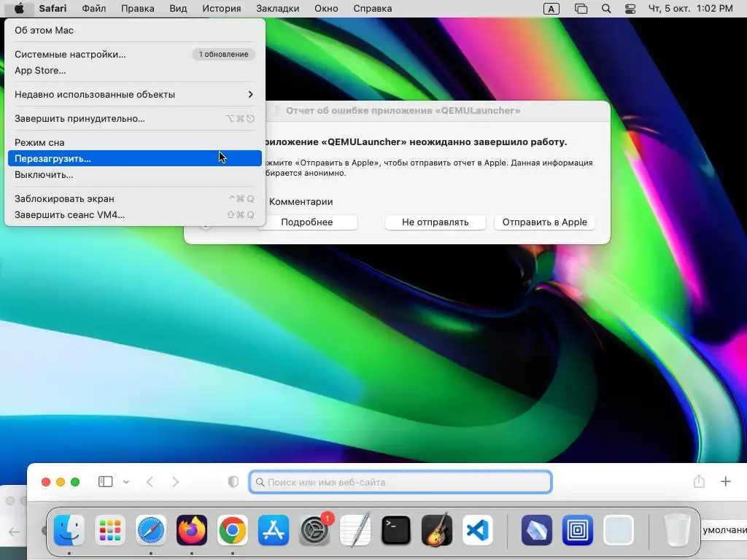Click the 1 обновление badge
This screenshot has width=747, height=560.
[x=223, y=54]
